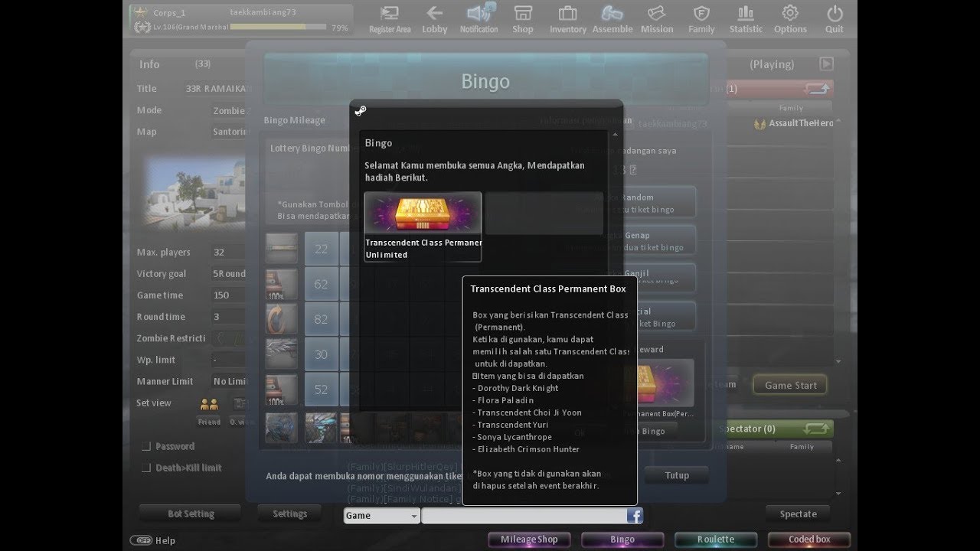This screenshot has height=551, width=980.
Task: Click the Spectator swap arrows icon
Action: 817,429
